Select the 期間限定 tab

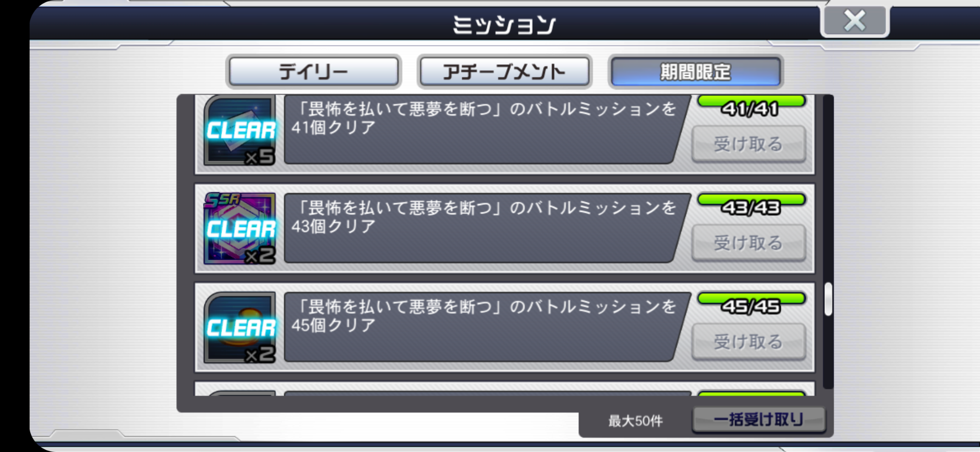695,72
